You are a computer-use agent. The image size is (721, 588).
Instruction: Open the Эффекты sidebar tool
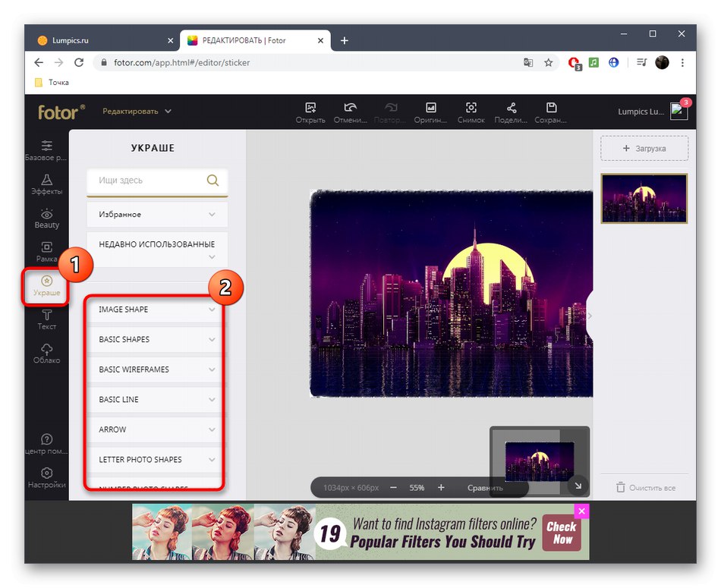point(46,184)
